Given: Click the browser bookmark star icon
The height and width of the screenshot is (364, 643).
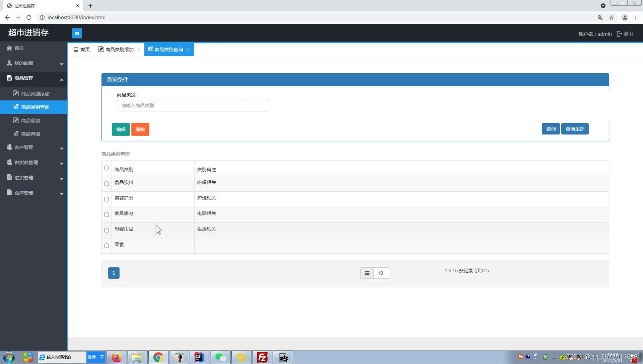Looking at the screenshot, I should (612, 17).
